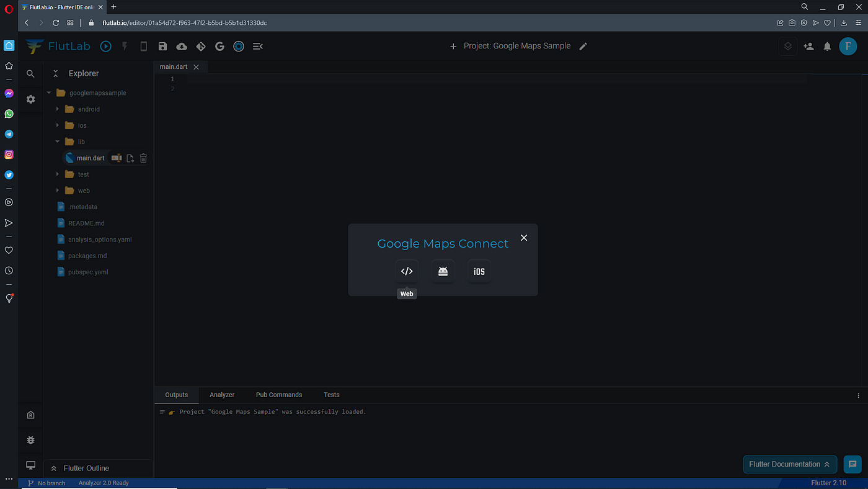Click the bug icon in lower left sidebar
The width and height of the screenshot is (868, 489).
tap(30, 440)
